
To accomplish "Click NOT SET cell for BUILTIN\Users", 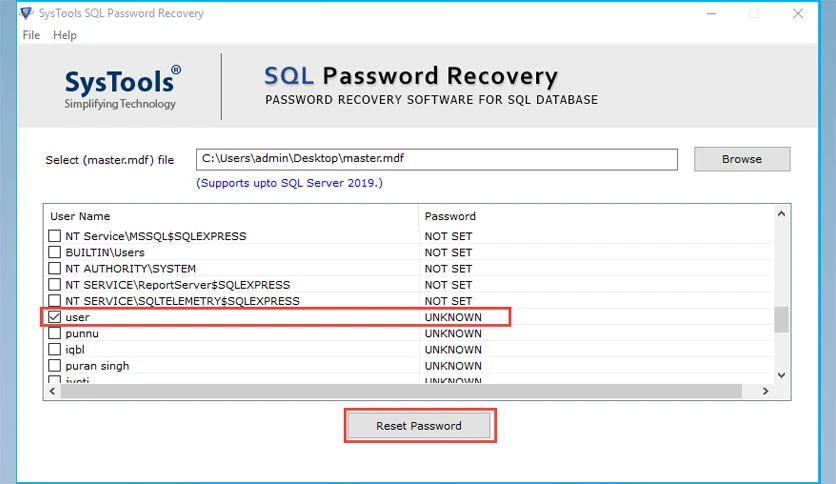I will [x=448, y=252].
